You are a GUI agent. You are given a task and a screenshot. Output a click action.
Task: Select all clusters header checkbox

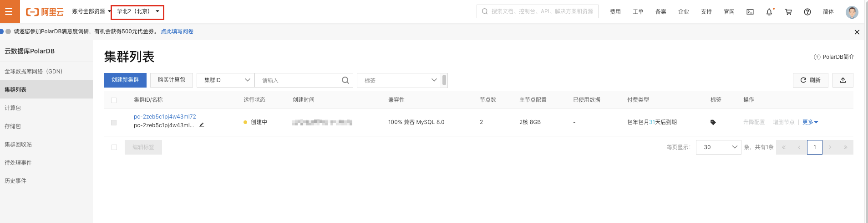pyautogui.click(x=114, y=100)
